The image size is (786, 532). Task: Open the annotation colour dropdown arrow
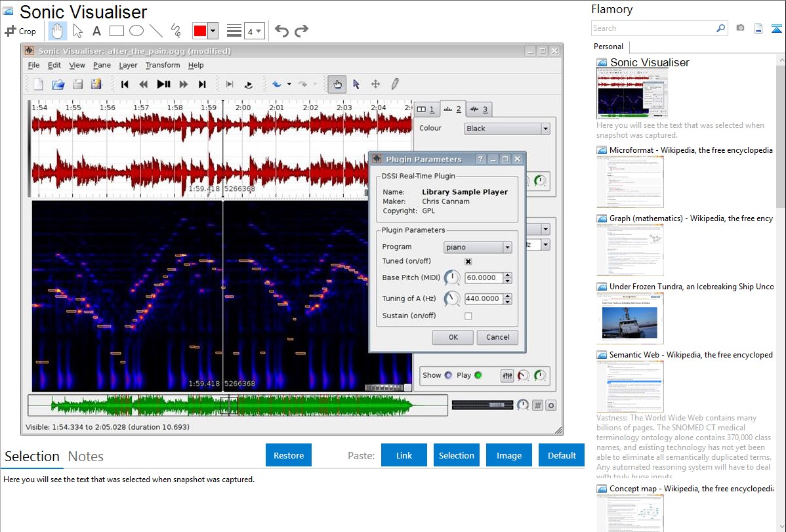pos(213,31)
